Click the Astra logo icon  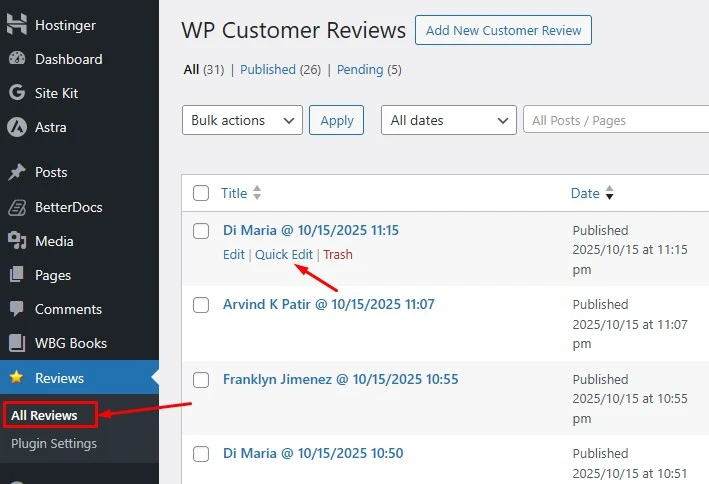point(17,127)
